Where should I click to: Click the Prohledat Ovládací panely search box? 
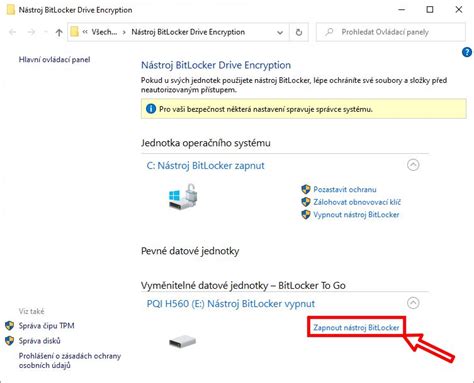[391, 32]
